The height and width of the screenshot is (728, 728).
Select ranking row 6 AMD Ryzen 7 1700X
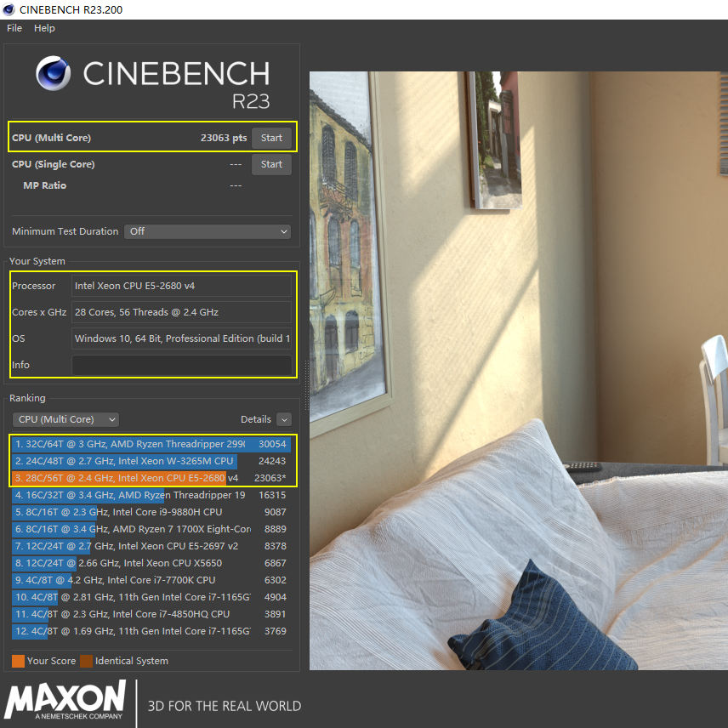tap(151, 529)
